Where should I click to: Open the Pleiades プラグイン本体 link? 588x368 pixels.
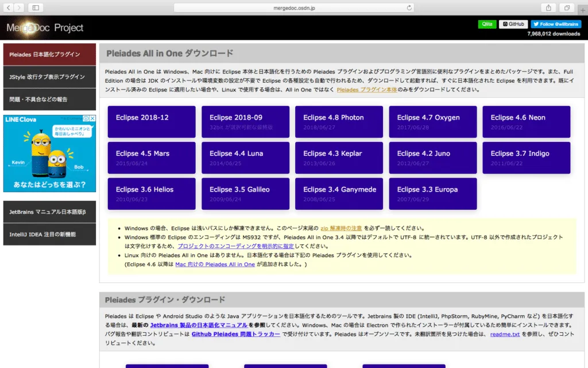coord(367,90)
